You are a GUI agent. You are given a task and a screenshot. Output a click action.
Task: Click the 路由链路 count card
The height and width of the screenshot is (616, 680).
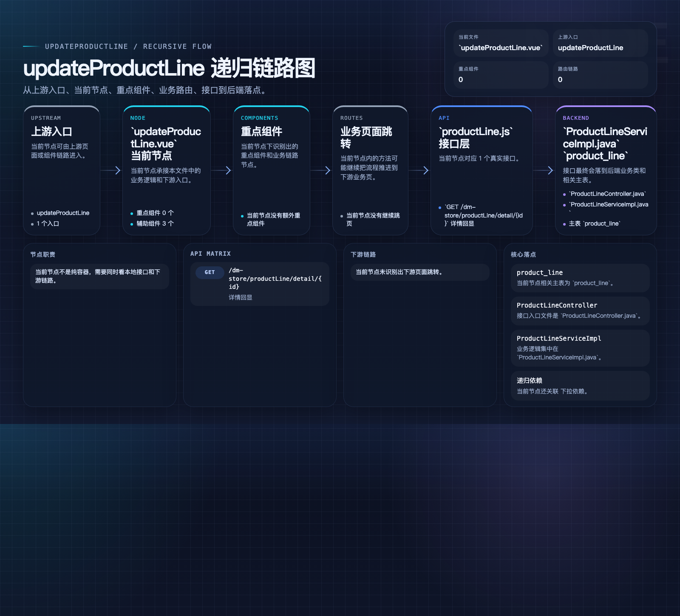601,75
